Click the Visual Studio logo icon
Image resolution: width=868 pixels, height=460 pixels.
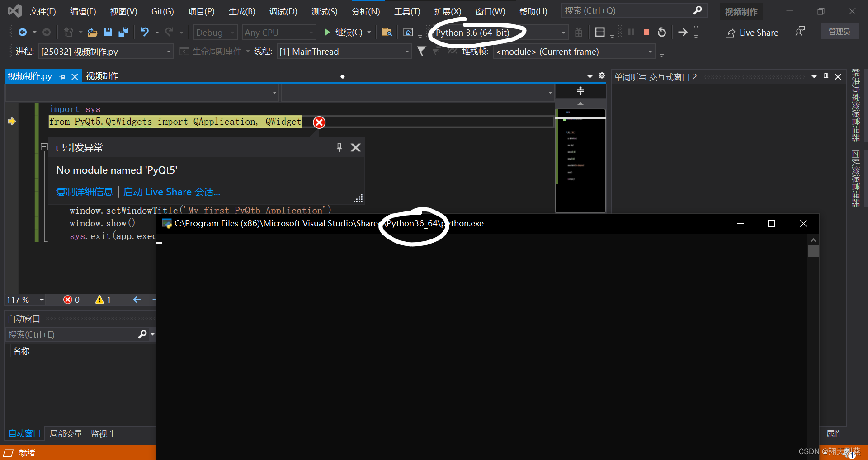pos(14,11)
